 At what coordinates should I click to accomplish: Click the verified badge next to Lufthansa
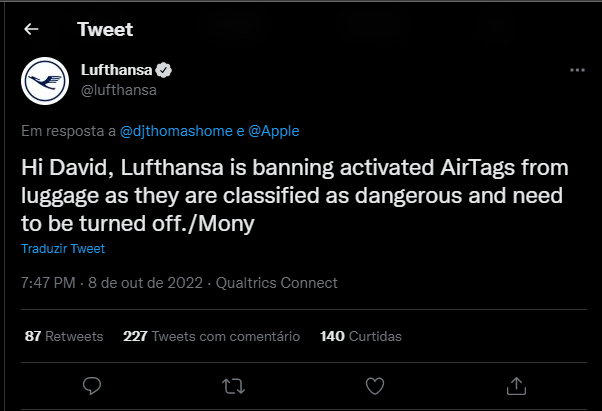tap(164, 70)
